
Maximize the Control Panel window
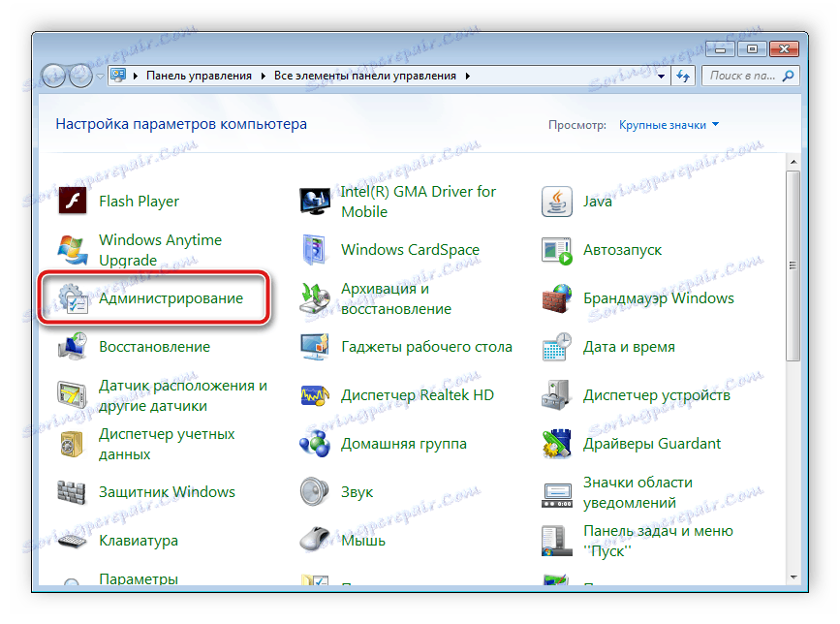752,49
